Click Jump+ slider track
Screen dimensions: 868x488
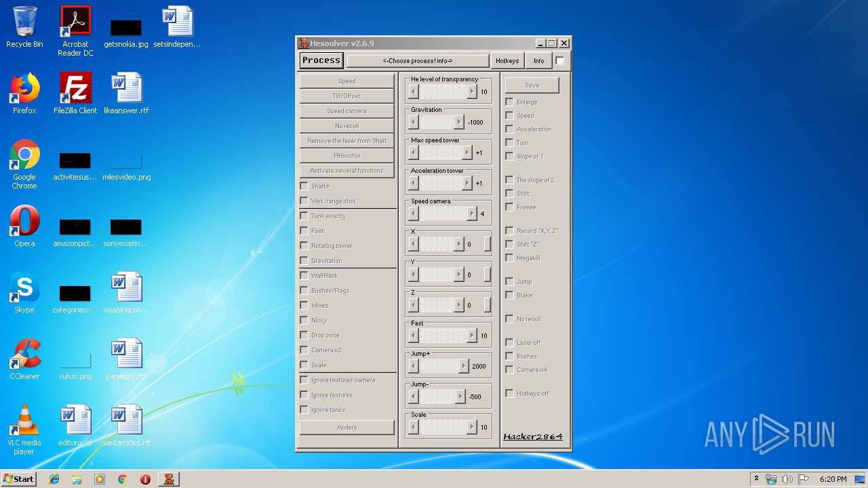click(x=439, y=366)
